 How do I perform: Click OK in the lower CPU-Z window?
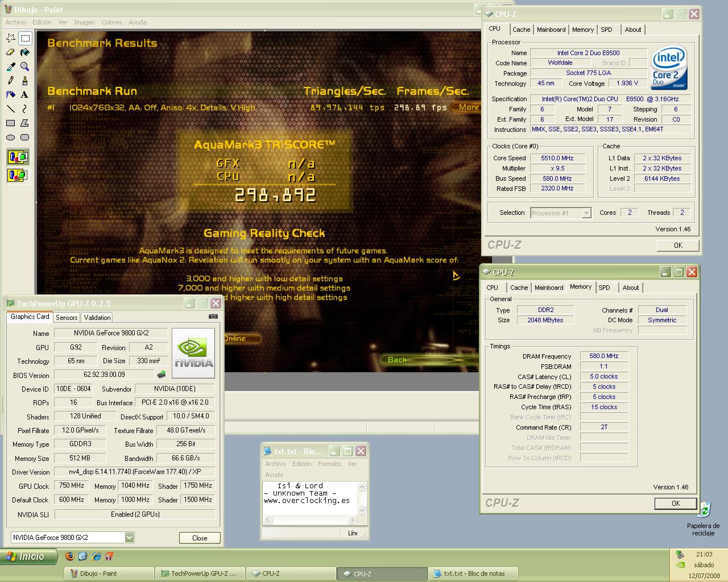click(676, 503)
